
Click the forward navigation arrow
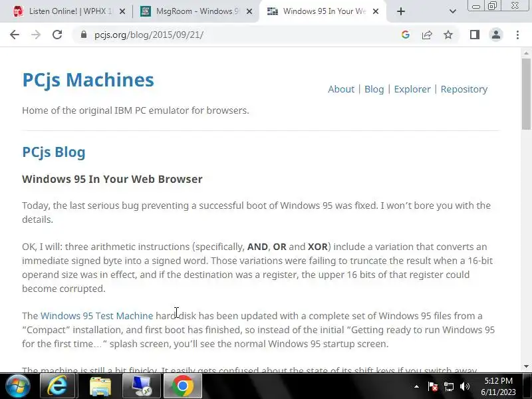coord(36,35)
